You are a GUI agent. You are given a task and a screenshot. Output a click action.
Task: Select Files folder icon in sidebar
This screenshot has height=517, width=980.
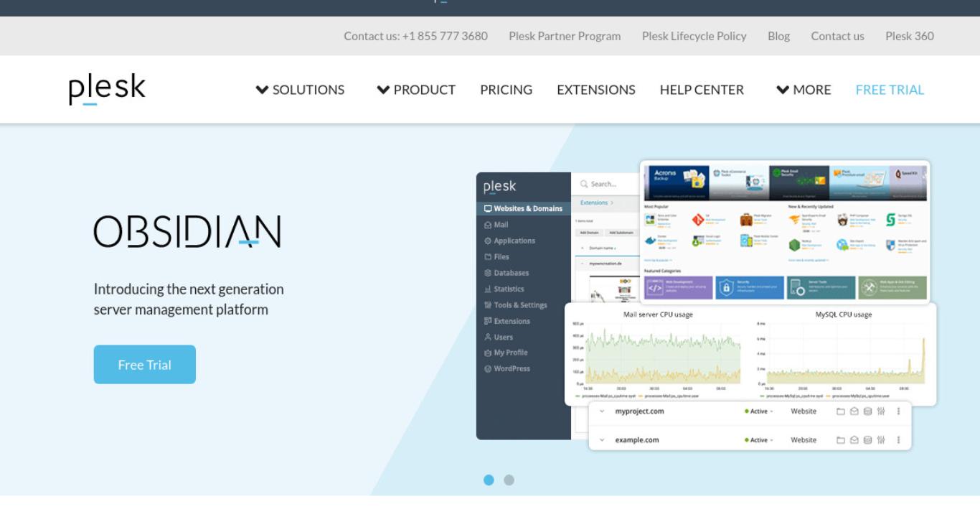[x=488, y=257]
